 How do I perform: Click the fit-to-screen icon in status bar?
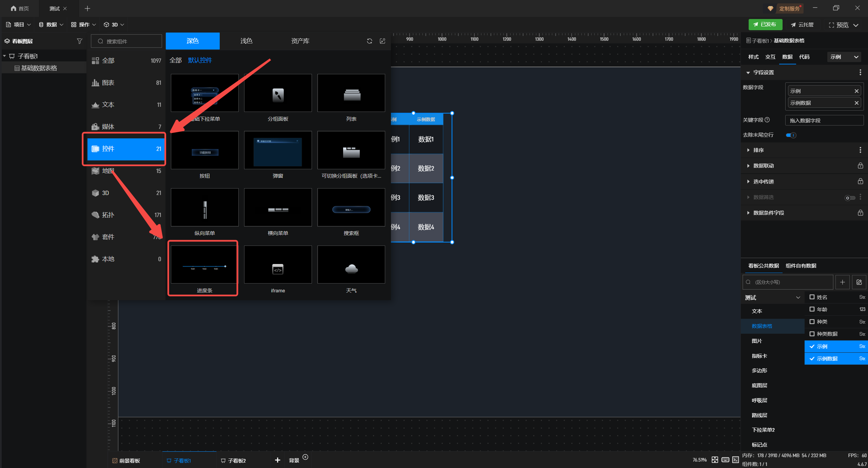coord(715,460)
